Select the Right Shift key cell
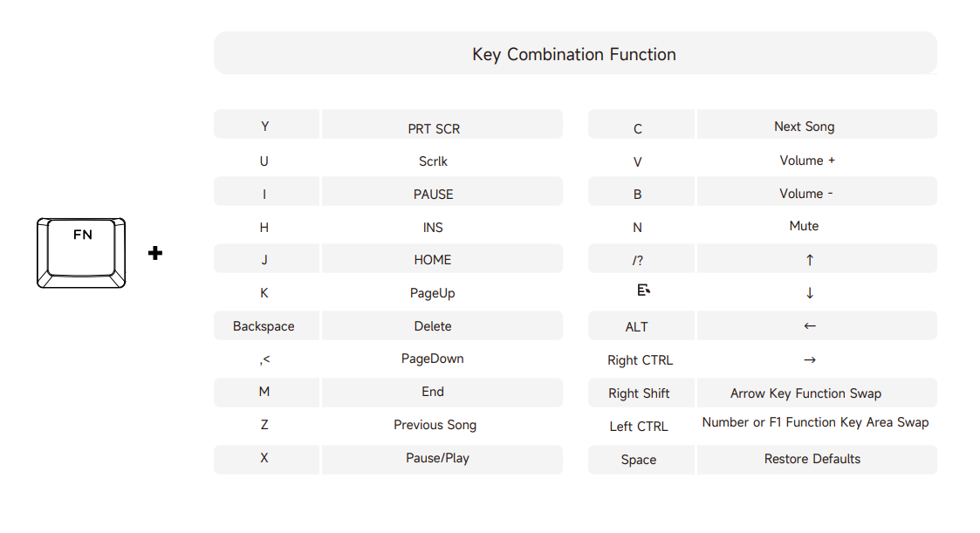This screenshot has width=980, height=533. pos(641,393)
